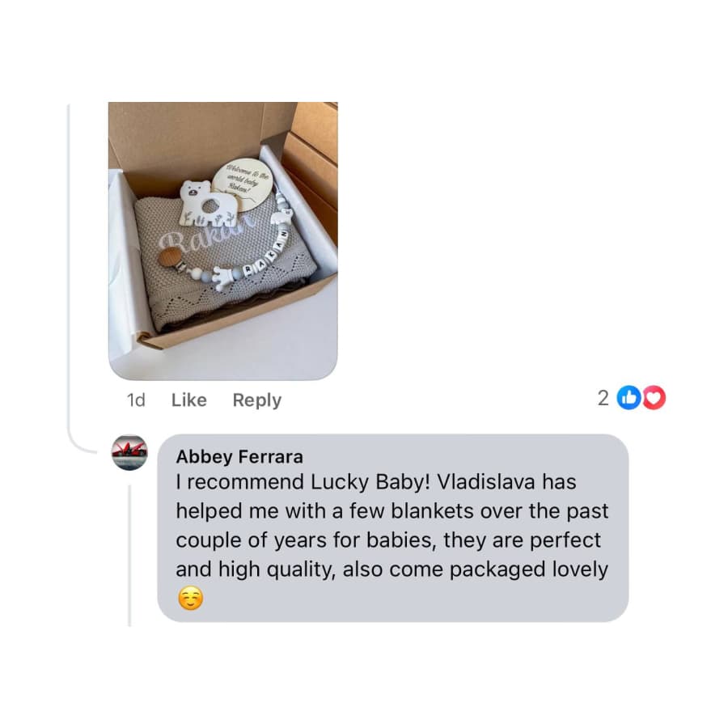Reply to the photo comment
Viewport: 728px width, 728px height.
256,400
